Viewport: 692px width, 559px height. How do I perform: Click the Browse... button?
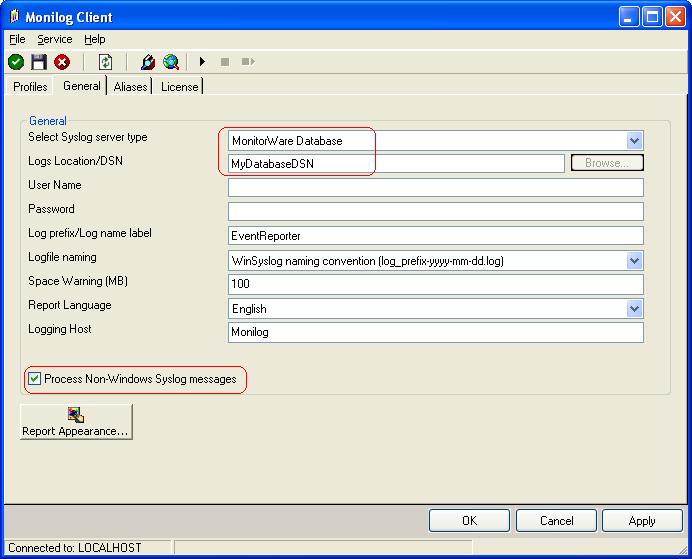click(607, 163)
